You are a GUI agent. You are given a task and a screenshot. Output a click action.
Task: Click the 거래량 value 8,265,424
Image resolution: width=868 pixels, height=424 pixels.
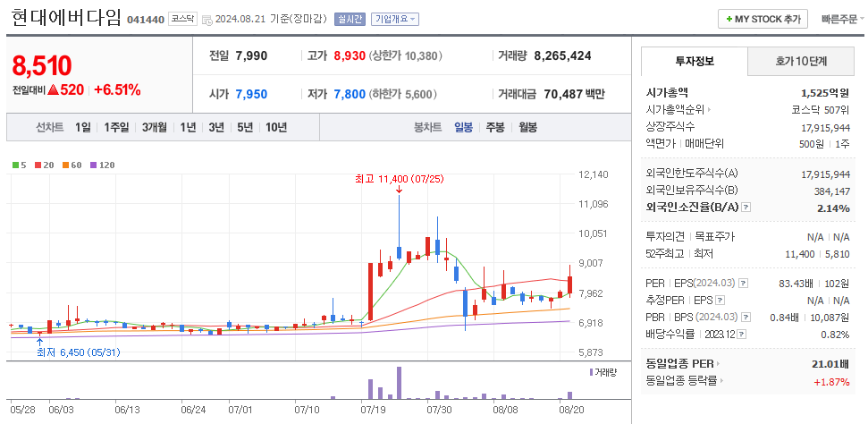coord(562,55)
